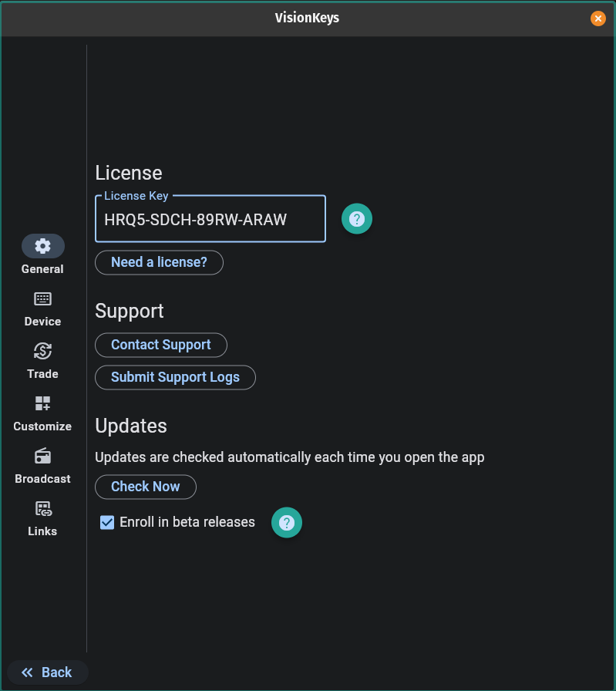Click Need a license? button
Viewport: 616px width, 691px height.
(x=159, y=263)
